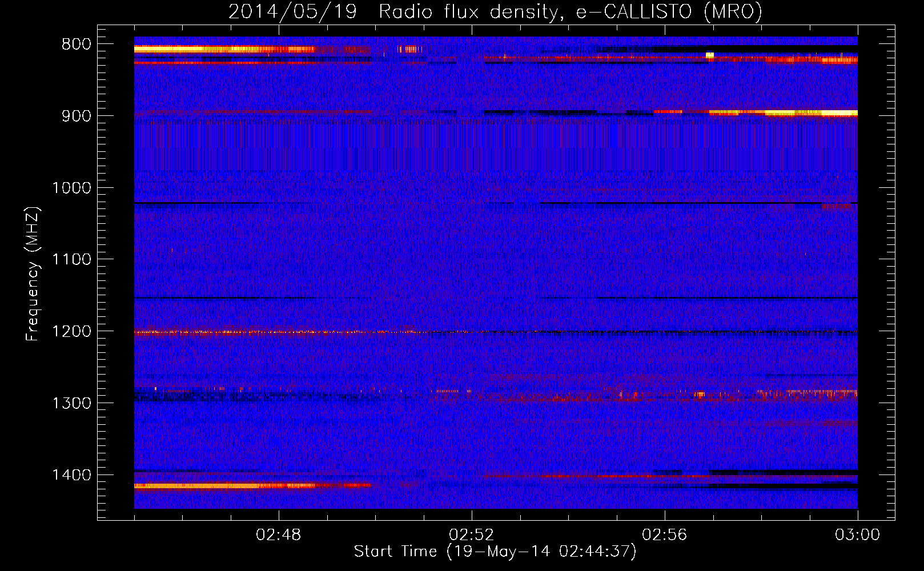
Task: Click the 'Frequency (MHZ)' axis label
Action: click(33, 274)
